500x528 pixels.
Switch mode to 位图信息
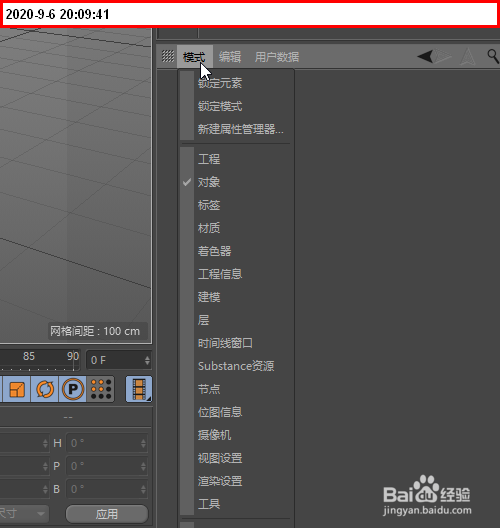tap(220, 412)
